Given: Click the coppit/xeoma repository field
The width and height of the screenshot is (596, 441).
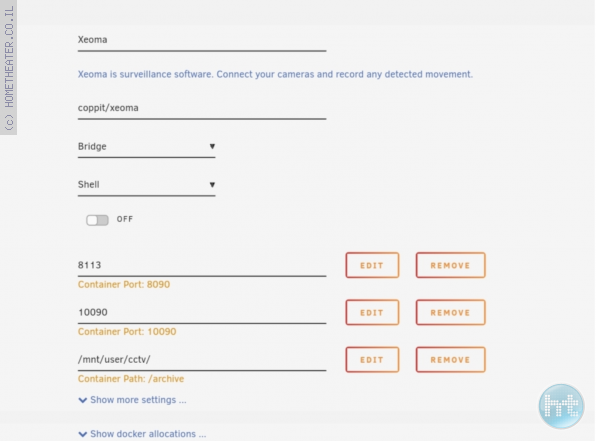Looking at the screenshot, I should [202, 108].
